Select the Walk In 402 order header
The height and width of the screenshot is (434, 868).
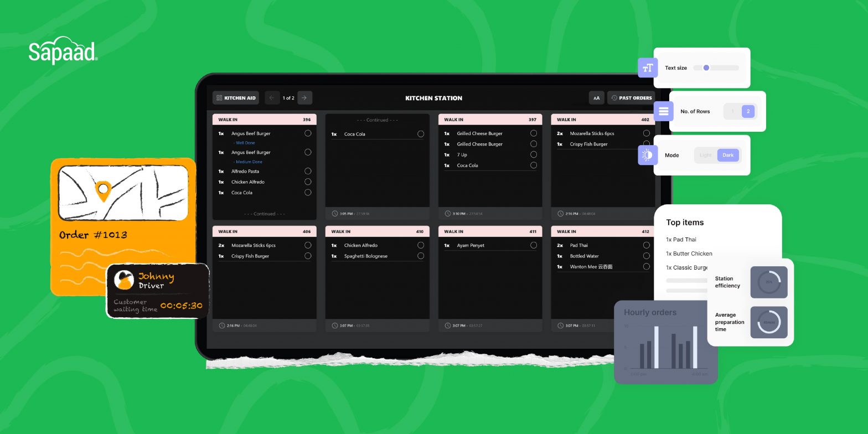tap(603, 120)
